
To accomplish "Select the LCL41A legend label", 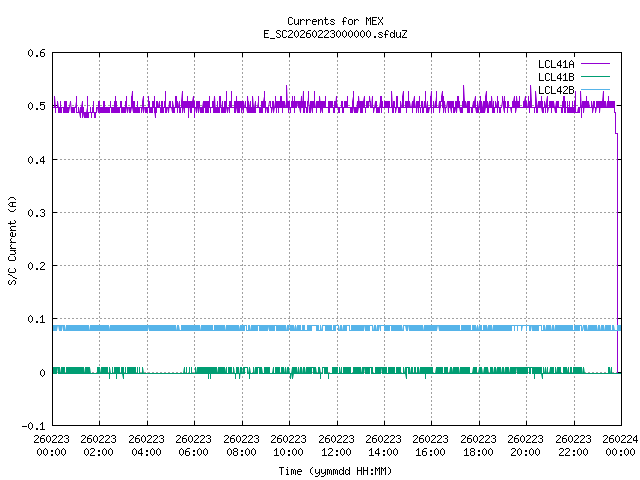I will pyautogui.click(x=555, y=63).
